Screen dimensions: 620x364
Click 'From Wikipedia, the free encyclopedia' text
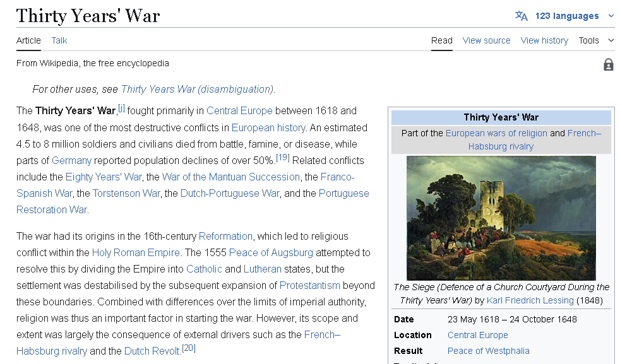pos(93,63)
